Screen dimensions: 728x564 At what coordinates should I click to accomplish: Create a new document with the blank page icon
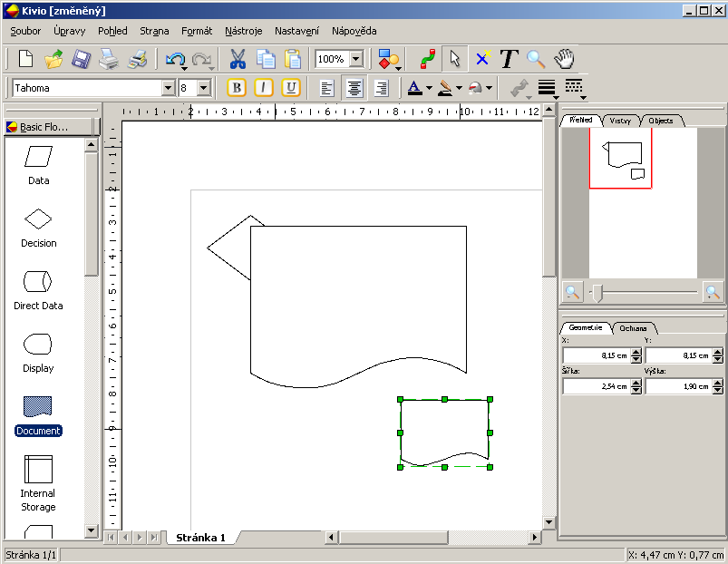[25, 59]
